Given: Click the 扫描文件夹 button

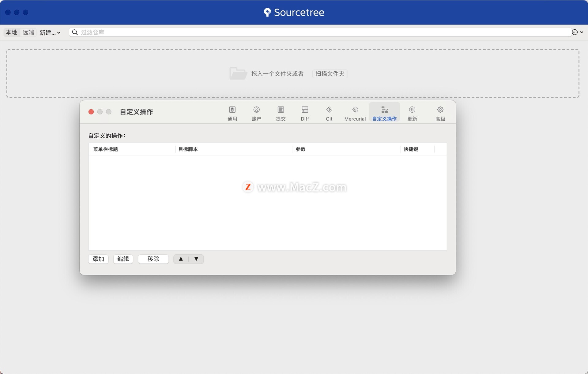Looking at the screenshot, I should tap(330, 74).
